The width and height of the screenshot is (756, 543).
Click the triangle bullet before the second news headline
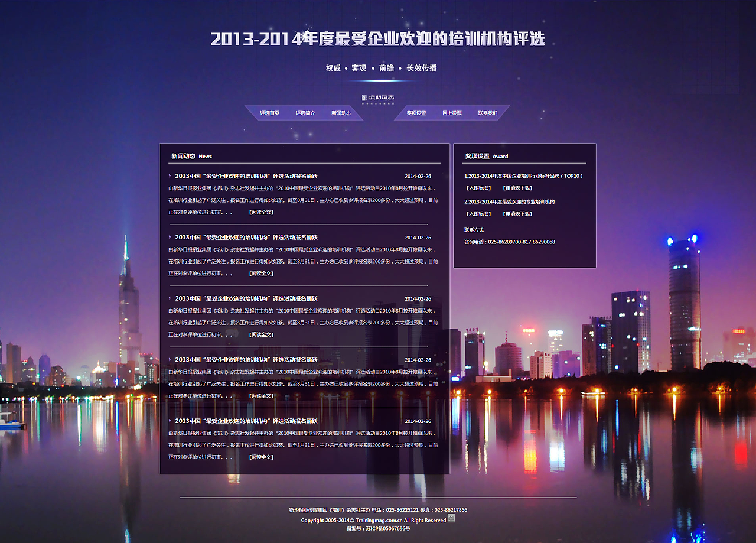point(170,237)
